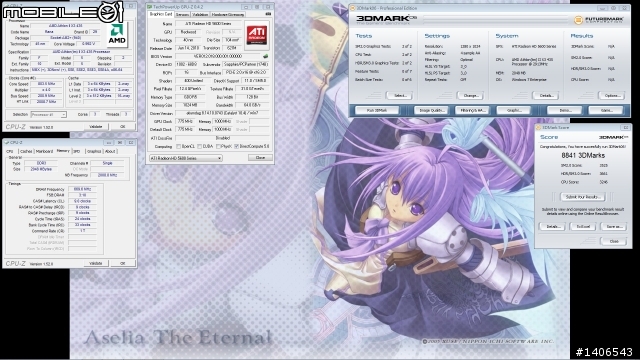This screenshot has width=640, height=360.
Task: Click Change... under Settings in 3DMark06
Action: [x=470, y=96]
